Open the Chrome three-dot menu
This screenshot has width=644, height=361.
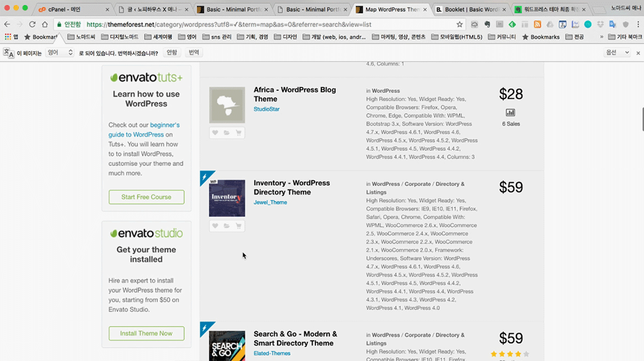tap(637, 25)
